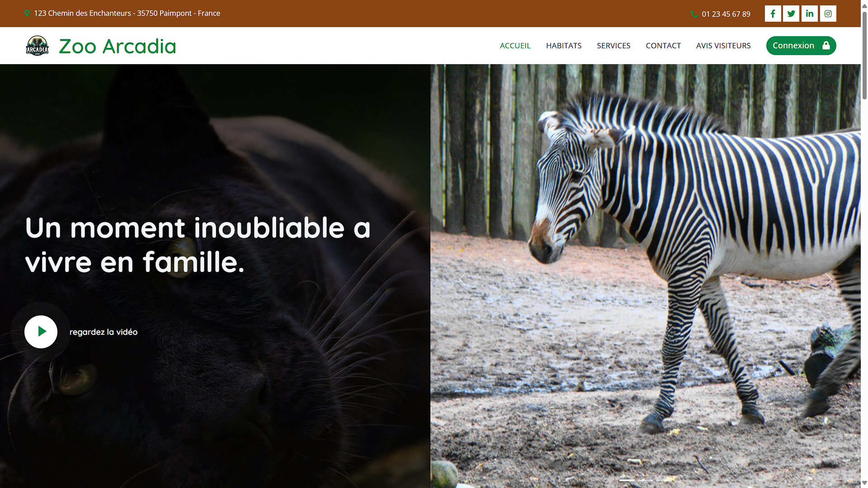Click the green phone handset icon
Screen dimensions: 868x488
click(694, 14)
